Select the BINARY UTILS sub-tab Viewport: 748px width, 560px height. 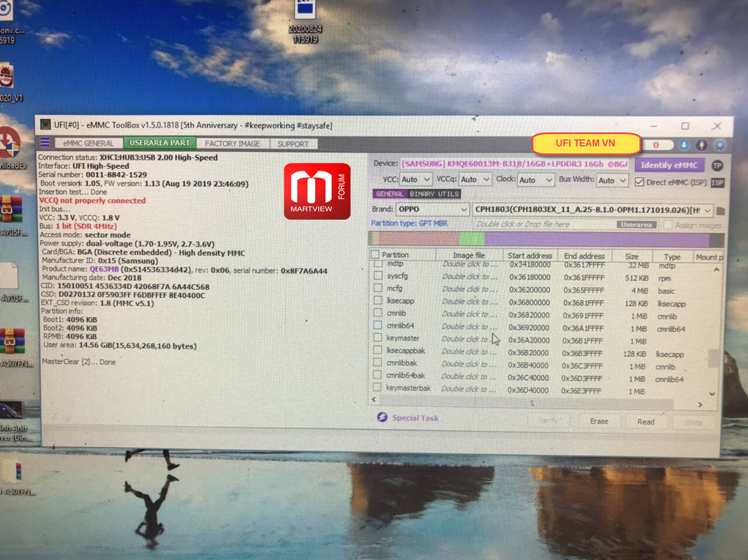pos(434,194)
